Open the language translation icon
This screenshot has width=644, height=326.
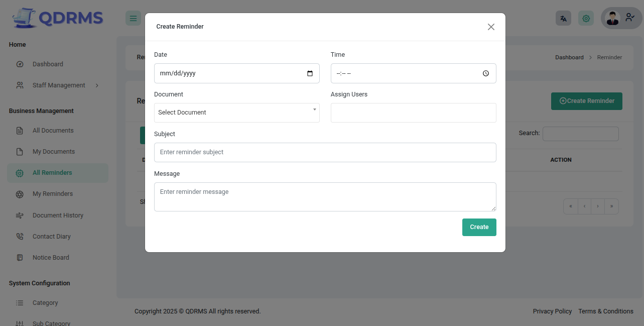click(x=563, y=19)
